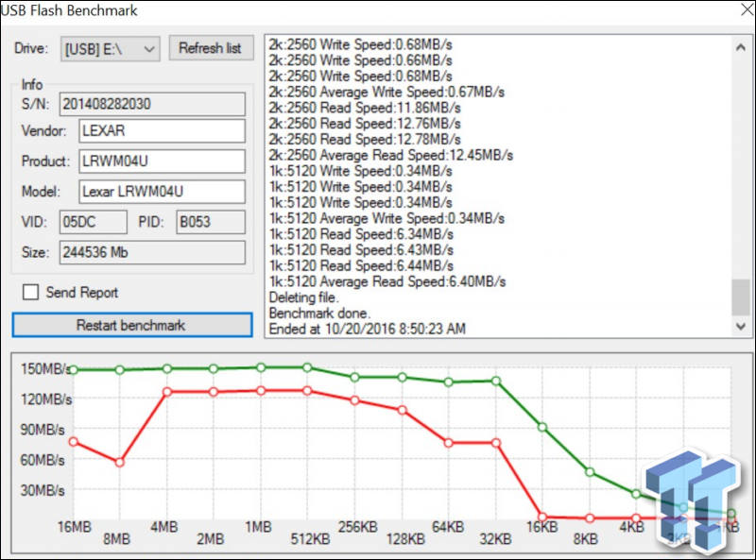This screenshot has height=560, width=756.
Task: Click the "Drive:" label
Action: click(x=31, y=48)
